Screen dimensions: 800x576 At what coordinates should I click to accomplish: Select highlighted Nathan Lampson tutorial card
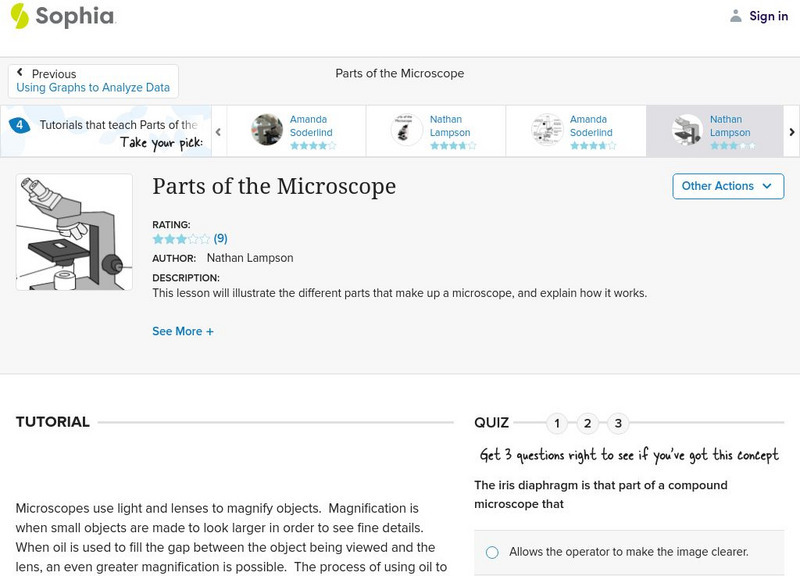click(x=714, y=131)
